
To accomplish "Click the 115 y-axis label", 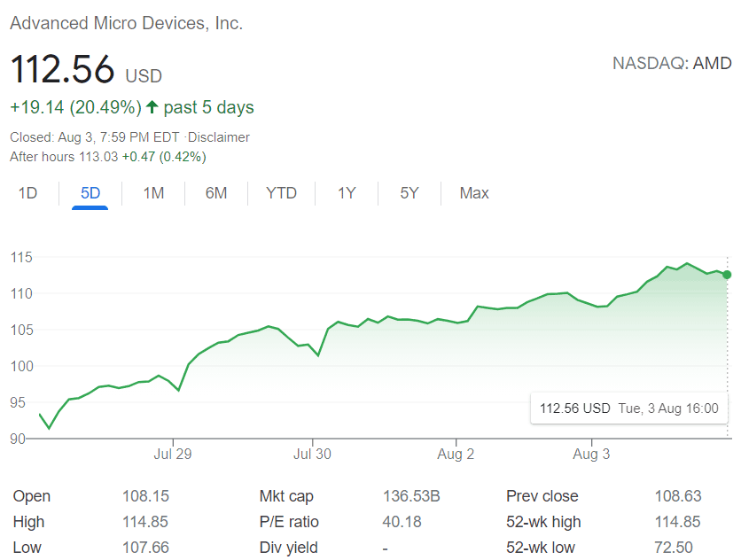I will pos(21,258).
